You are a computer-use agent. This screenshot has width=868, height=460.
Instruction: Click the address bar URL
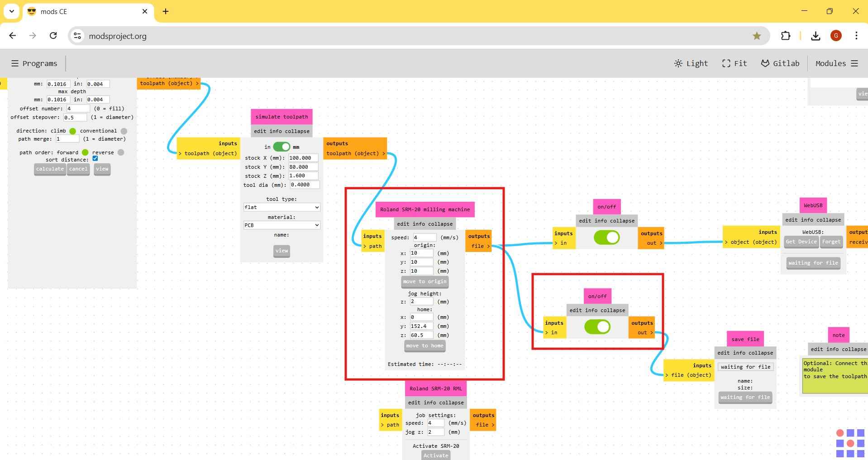click(x=118, y=36)
